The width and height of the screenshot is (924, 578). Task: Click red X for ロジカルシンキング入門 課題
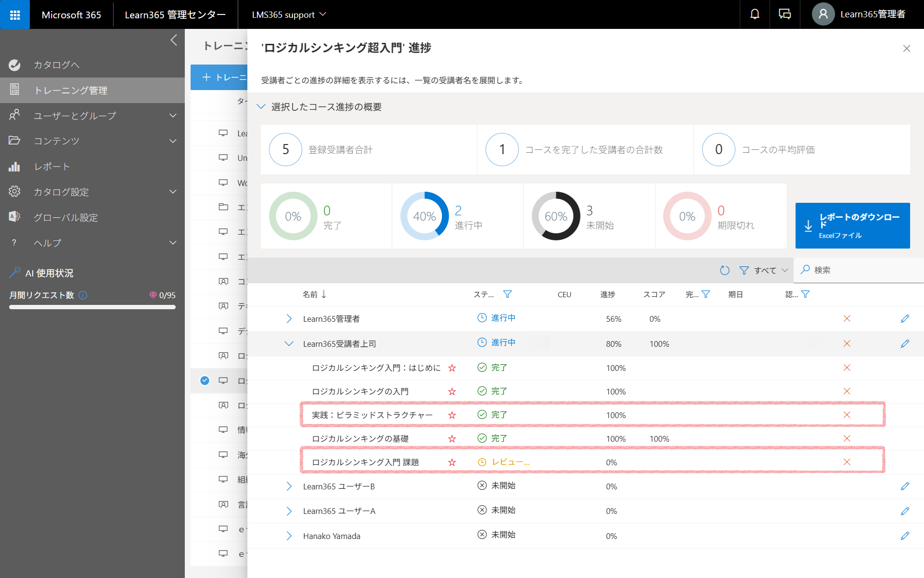(847, 462)
